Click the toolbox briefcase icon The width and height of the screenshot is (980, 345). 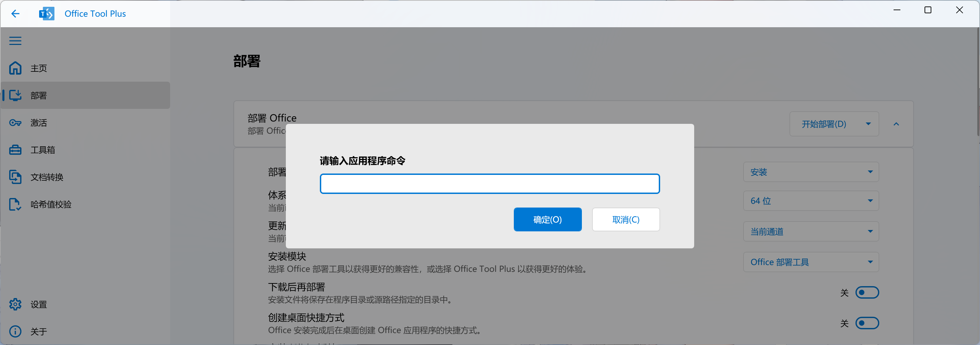tap(15, 150)
